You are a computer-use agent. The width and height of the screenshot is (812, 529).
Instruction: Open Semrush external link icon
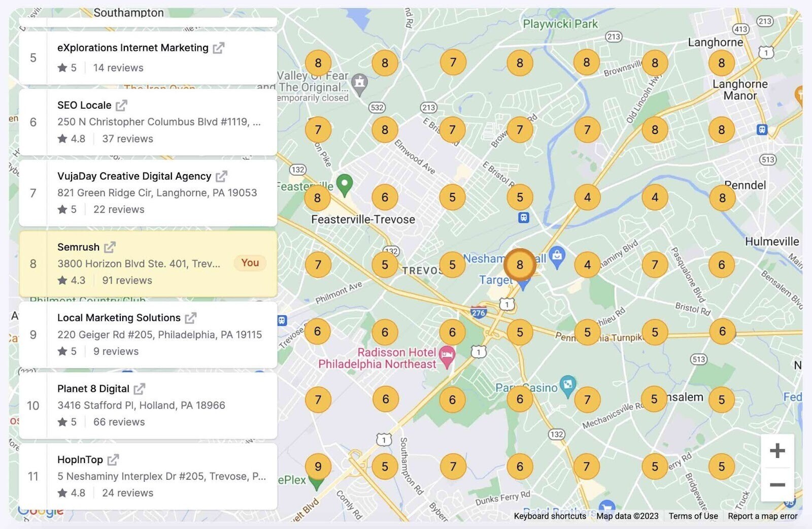[x=110, y=247]
